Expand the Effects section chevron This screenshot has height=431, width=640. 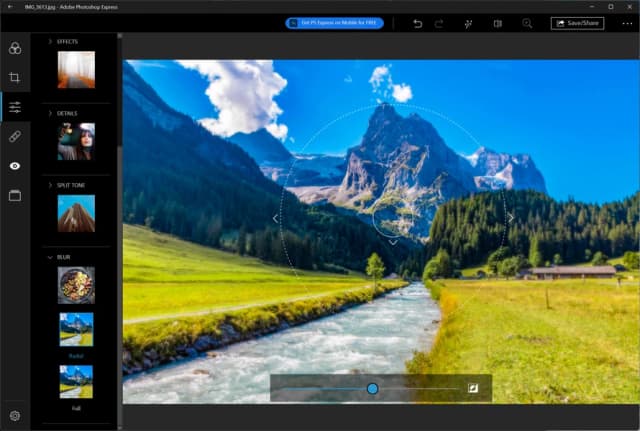pos(50,42)
